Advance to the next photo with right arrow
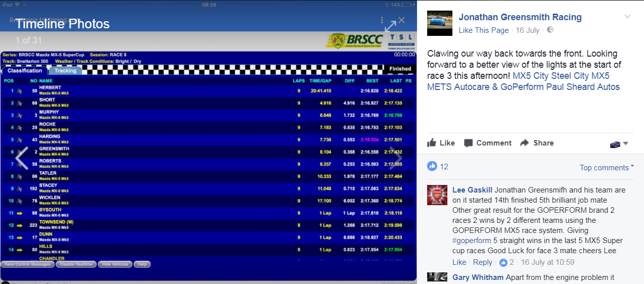Image resolution: width=644 pixels, height=284 pixels. [395, 158]
